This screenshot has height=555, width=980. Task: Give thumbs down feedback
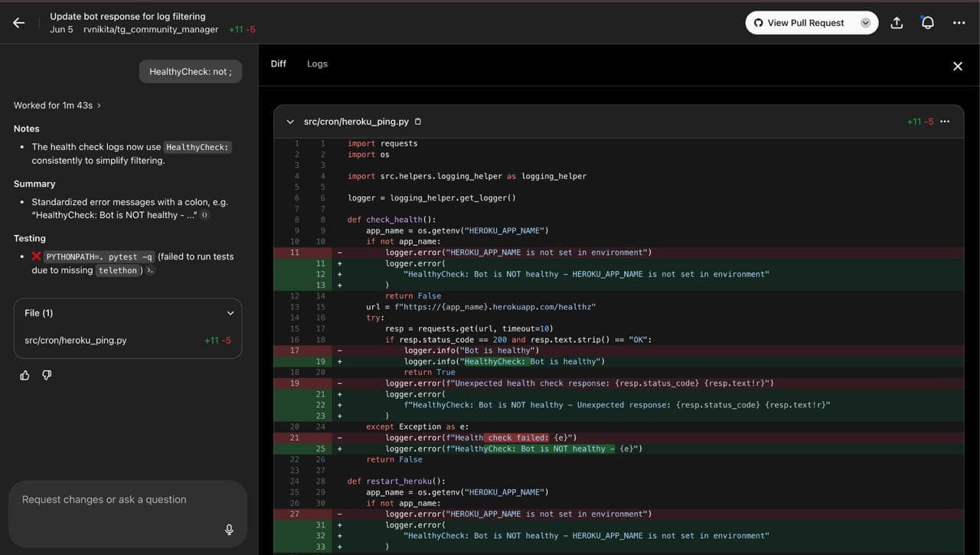point(47,375)
